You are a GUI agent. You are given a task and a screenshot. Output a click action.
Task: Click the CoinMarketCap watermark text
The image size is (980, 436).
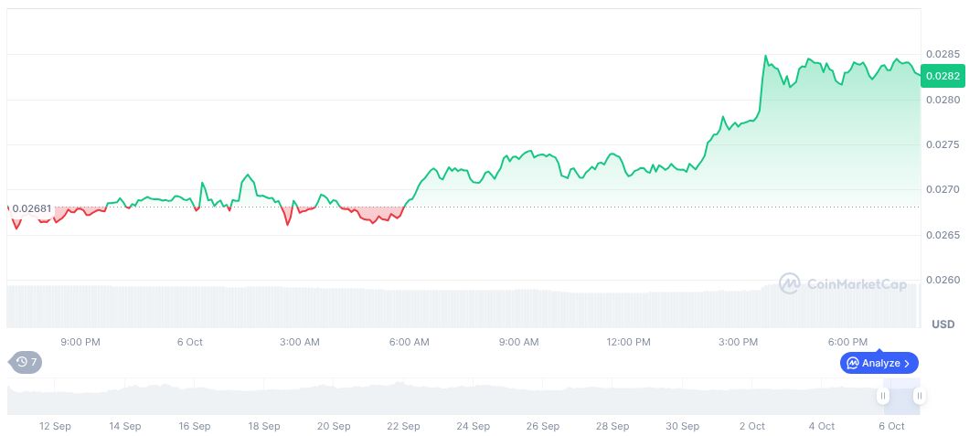click(x=856, y=284)
